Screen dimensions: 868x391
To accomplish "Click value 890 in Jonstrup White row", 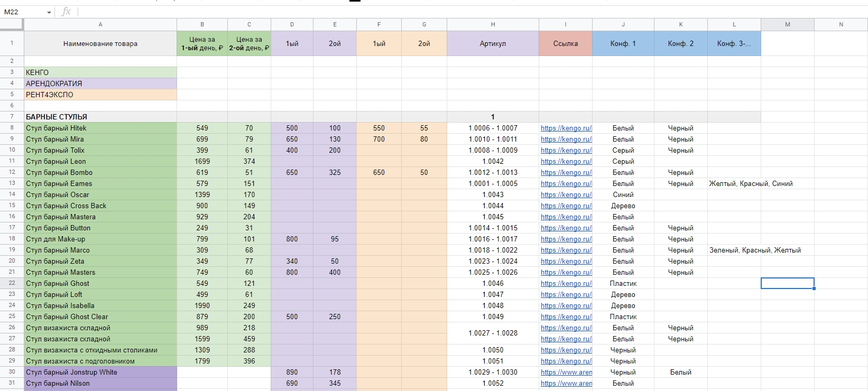I will point(292,372).
